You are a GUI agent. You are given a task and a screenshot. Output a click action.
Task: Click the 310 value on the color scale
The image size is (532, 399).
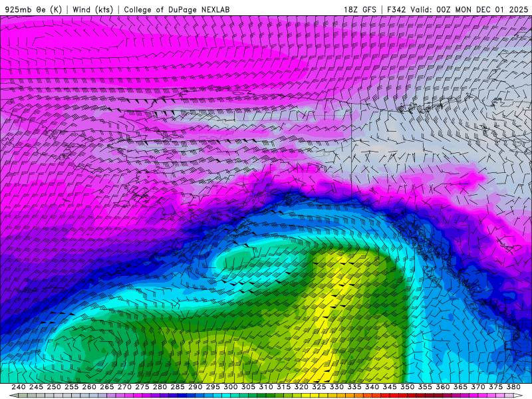(265, 387)
